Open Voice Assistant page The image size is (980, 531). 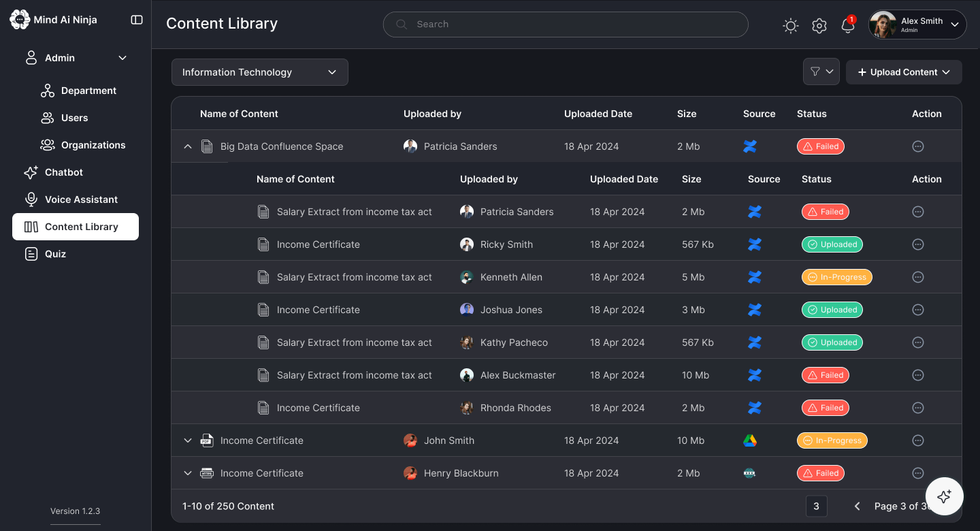(x=71, y=199)
